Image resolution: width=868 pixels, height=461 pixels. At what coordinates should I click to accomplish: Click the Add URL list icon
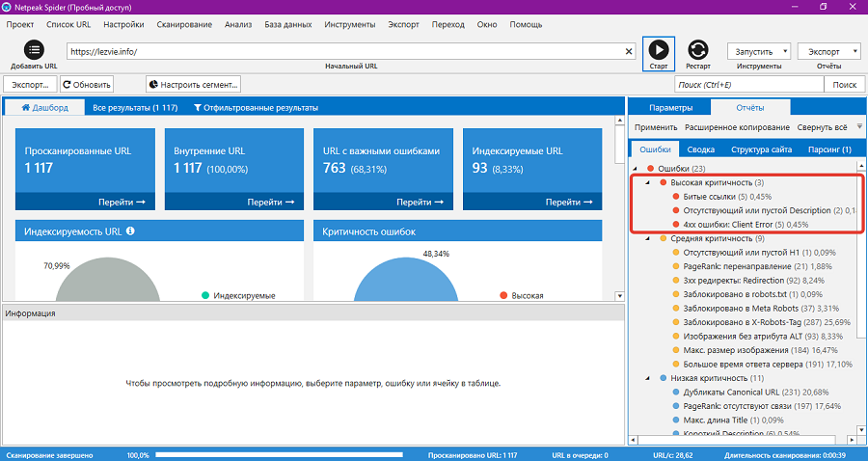[34, 50]
